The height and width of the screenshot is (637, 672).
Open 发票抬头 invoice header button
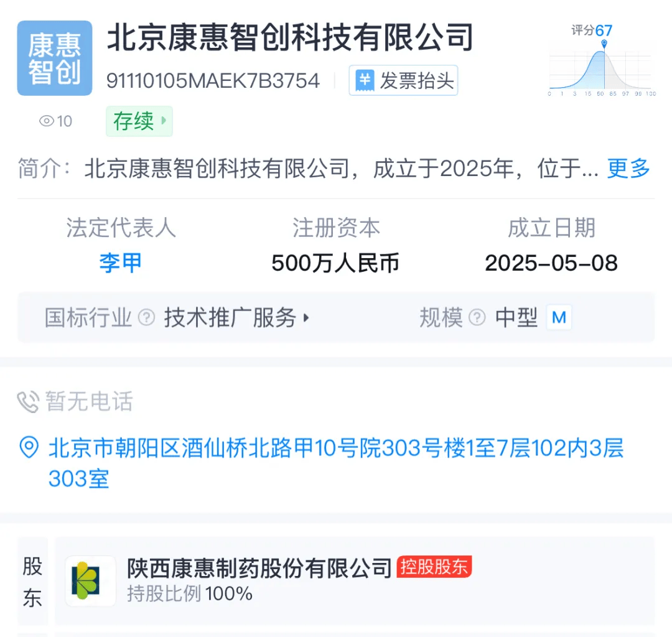(403, 80)
